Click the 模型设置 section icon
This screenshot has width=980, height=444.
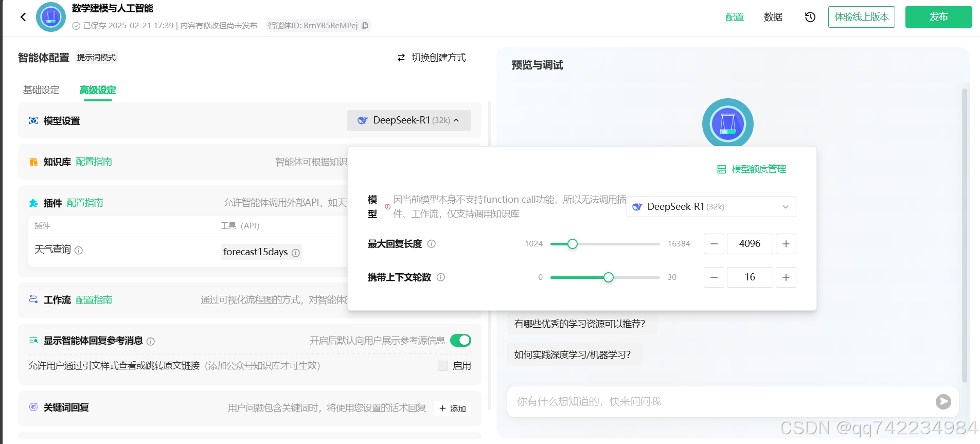click(x=33, y=120)
